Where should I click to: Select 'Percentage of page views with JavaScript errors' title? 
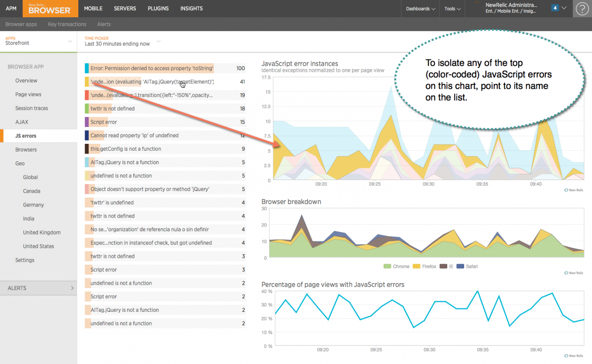click(333, 285)
